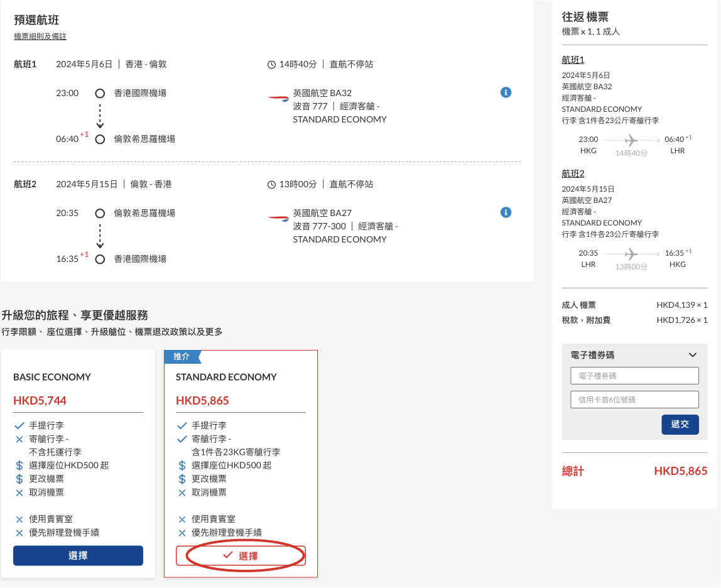The height and width of the screenshot is (588, 721).
Task: Submit voucher code with 遞交 button
Action: pos(680,424)
